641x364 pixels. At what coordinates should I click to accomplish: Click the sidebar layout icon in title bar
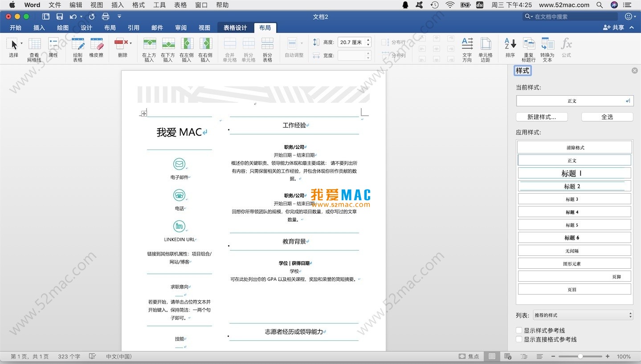click(x=46, y=16)
